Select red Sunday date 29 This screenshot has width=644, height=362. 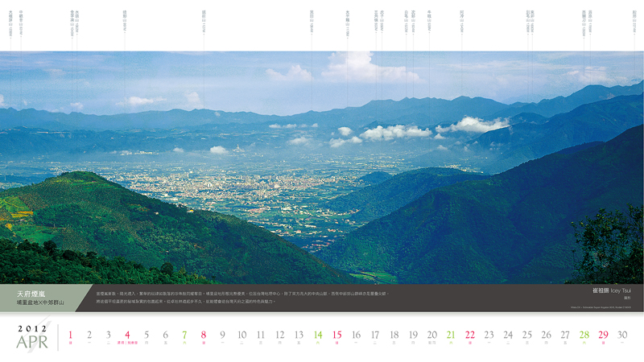coord(603,335)
